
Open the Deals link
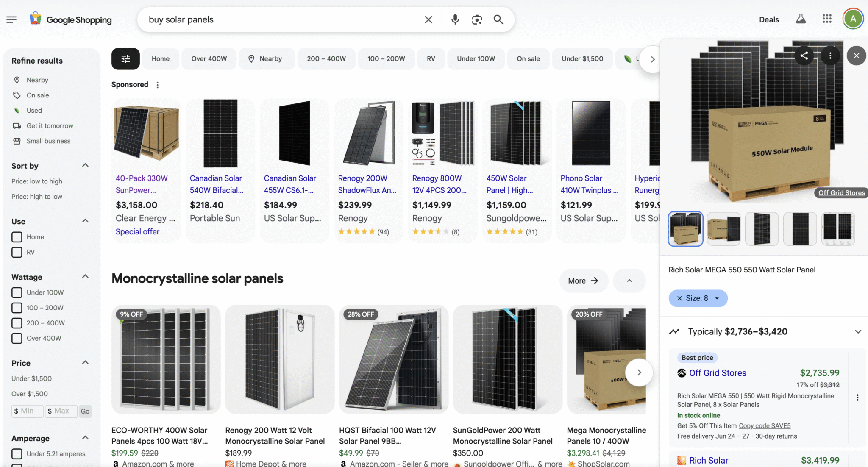pyautogui.click(x=769, y=19)
